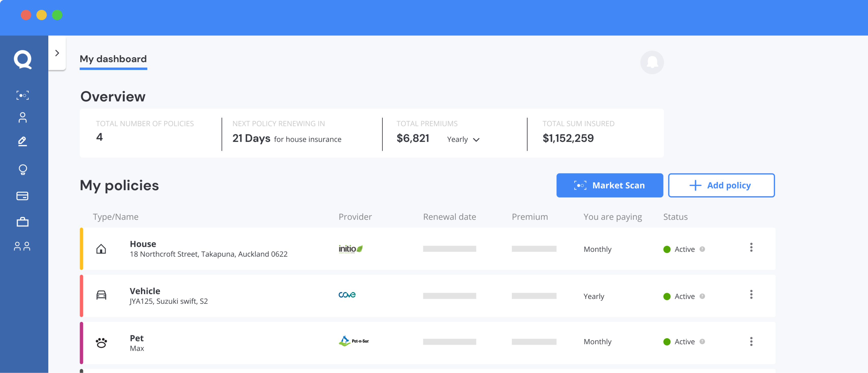Click address 18 Northcroft Street, Takapuna
Screen dimensions: 868x373
pos(209,254)
